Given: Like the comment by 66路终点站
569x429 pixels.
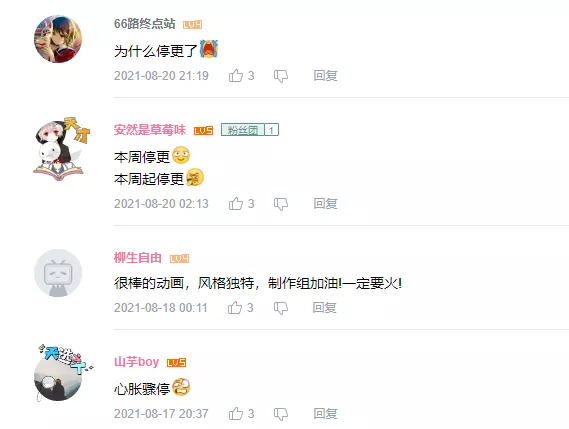Looking at the screenshot, I should [x=236, y=75].
